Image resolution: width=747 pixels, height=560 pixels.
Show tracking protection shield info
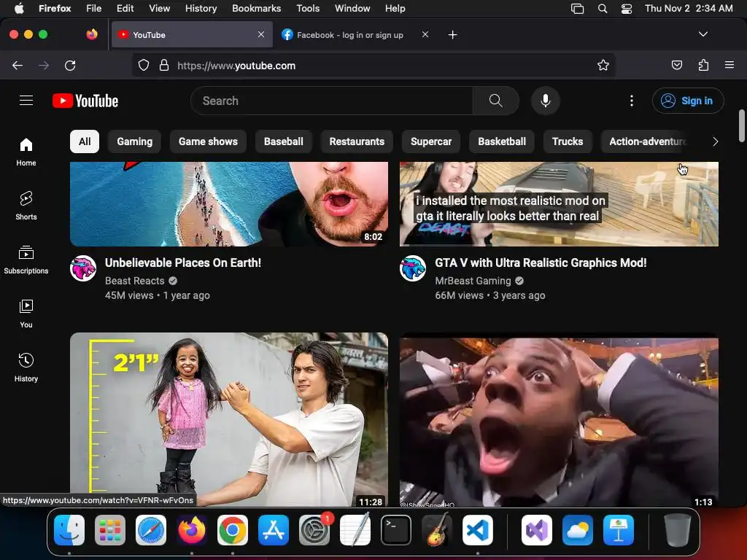pos(144,65)
